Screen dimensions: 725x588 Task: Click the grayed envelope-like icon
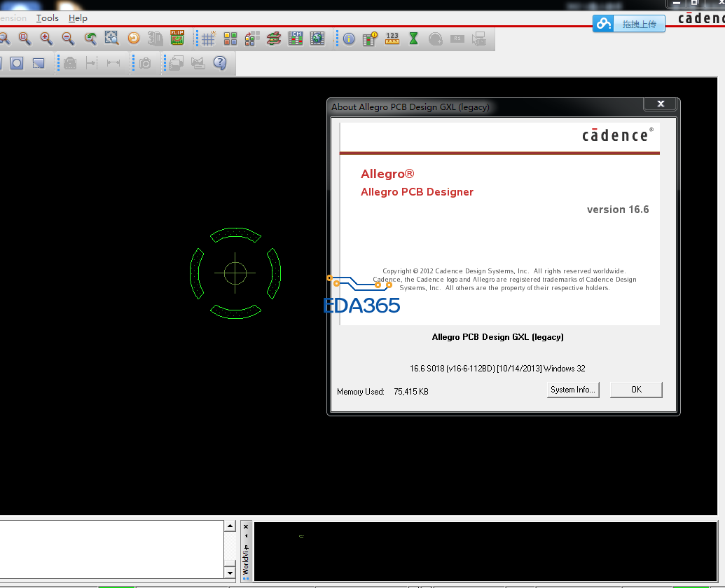(x=198, y=63)
